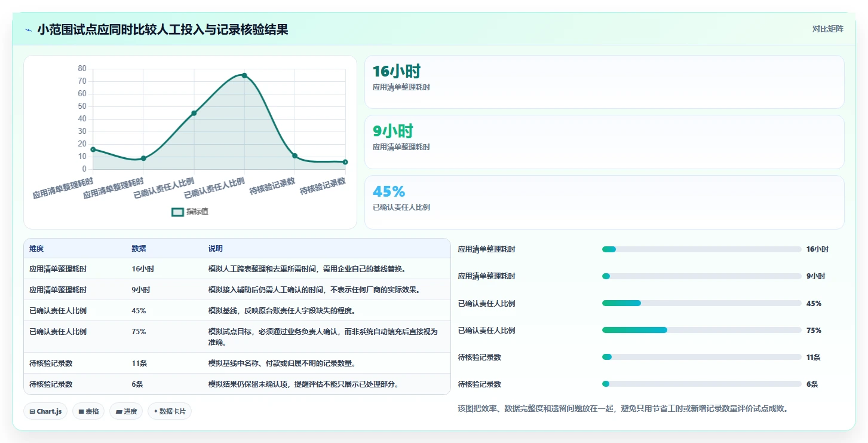Click the 维度 column header
Viewport: 868px width, 443px height.
[36, 249]
